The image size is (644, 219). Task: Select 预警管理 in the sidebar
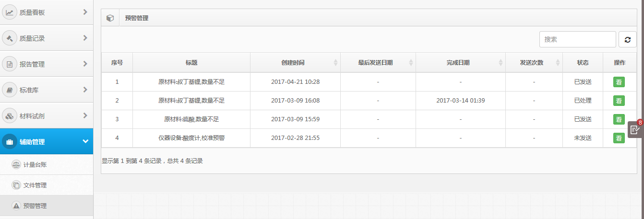click(x=35, y=206)
